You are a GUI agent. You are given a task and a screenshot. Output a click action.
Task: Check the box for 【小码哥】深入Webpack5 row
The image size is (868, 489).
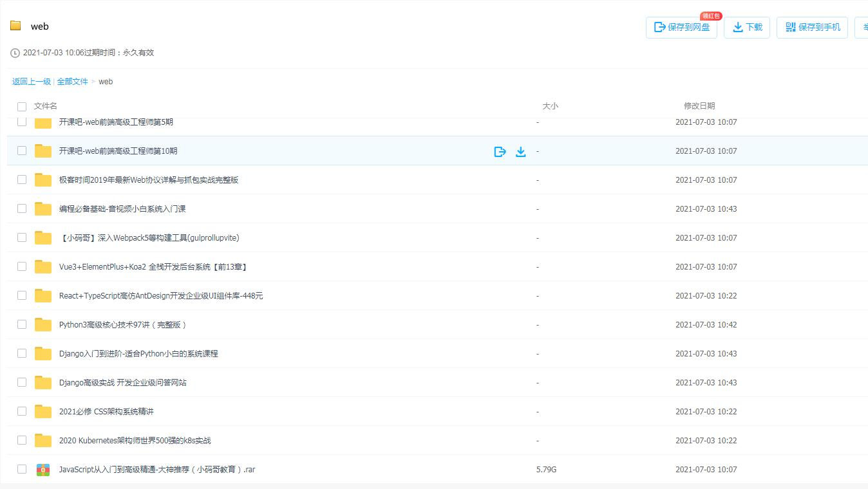(22, 237)
